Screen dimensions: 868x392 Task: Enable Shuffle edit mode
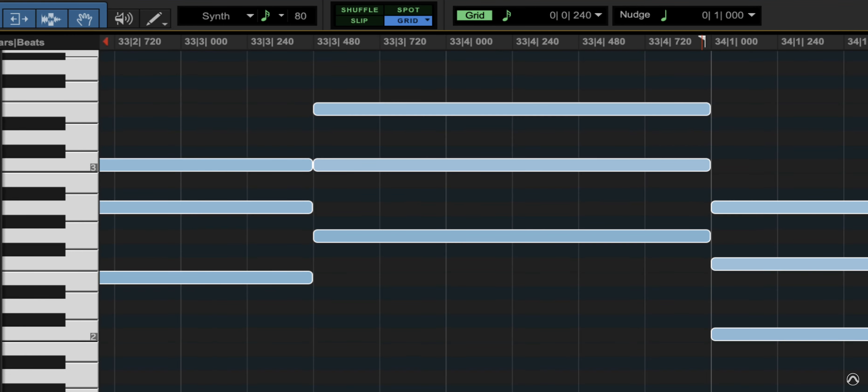point(359,10)
